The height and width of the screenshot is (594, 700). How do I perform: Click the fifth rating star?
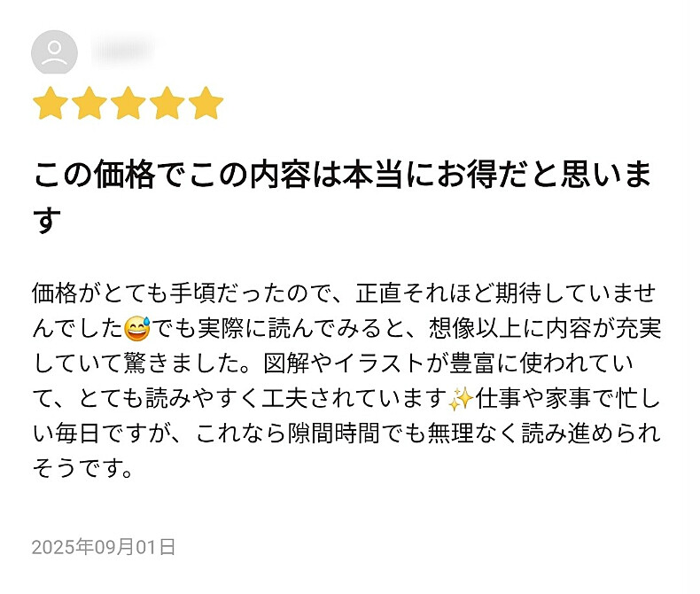[x=206, y=104]
